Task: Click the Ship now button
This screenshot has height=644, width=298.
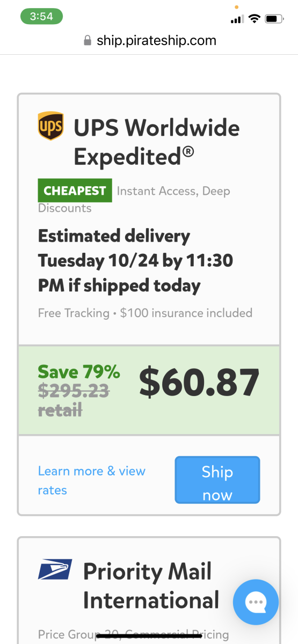Action: pyautogui.click(x=217, y=480)
